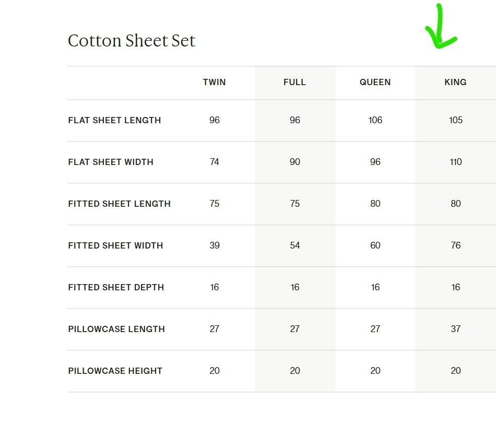Click King flat sheet width value 110
496x448 pixels.
(x=456, y=162)
